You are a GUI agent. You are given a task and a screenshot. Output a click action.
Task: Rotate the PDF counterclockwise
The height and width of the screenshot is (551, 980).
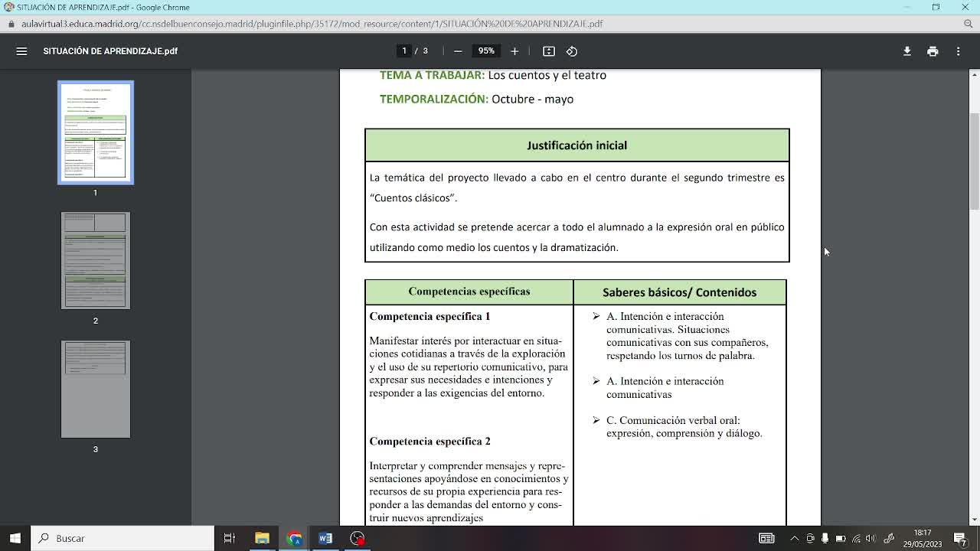[572, 51]
